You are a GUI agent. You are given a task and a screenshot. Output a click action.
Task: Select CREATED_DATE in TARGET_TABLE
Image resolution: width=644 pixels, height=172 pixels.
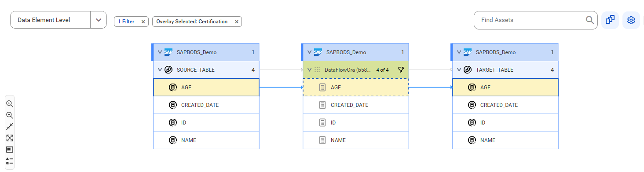(x=505, y=105)
